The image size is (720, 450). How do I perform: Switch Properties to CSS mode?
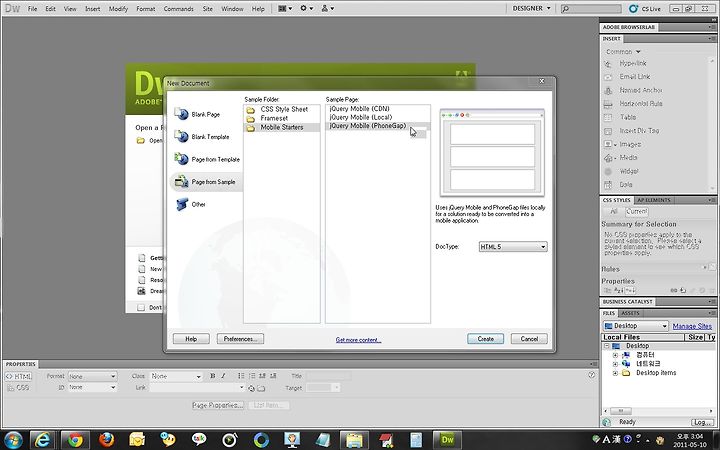(18, 387)
